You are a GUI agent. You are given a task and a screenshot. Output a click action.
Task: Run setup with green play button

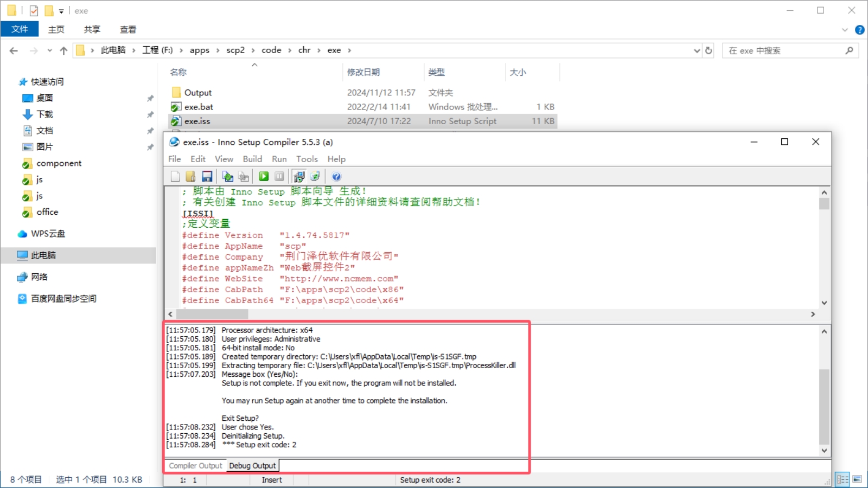point(264,176)
